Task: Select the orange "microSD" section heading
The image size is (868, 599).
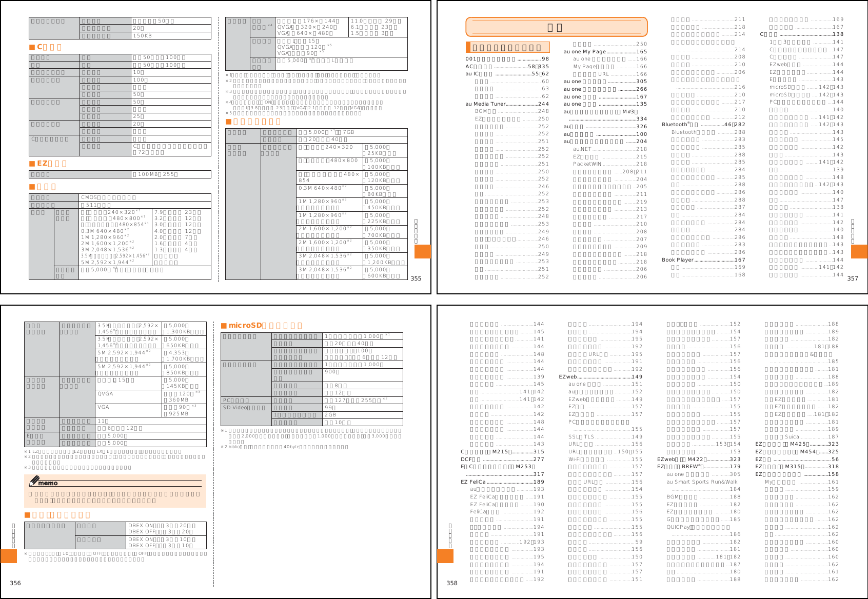Action: 262,326
